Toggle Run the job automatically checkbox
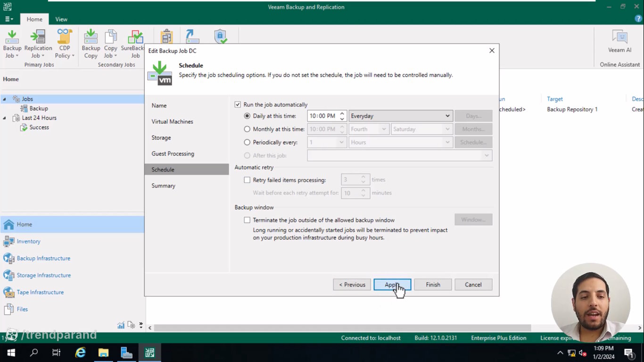Viewport: 644px width, 362px height. 238,105
